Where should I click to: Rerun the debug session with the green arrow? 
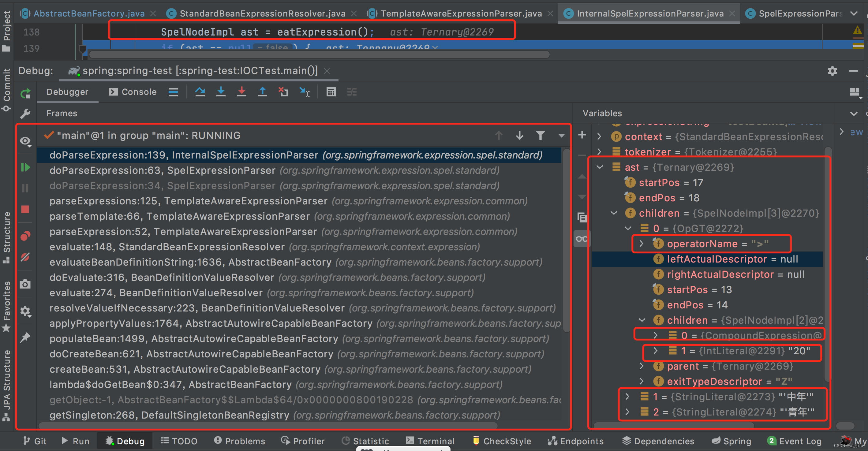coord(26,93)
